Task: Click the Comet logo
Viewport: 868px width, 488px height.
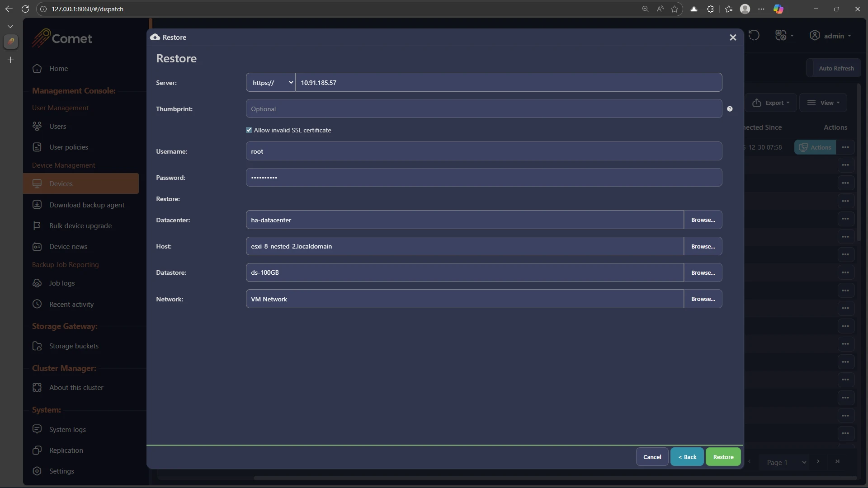Action: coord(62,38)
